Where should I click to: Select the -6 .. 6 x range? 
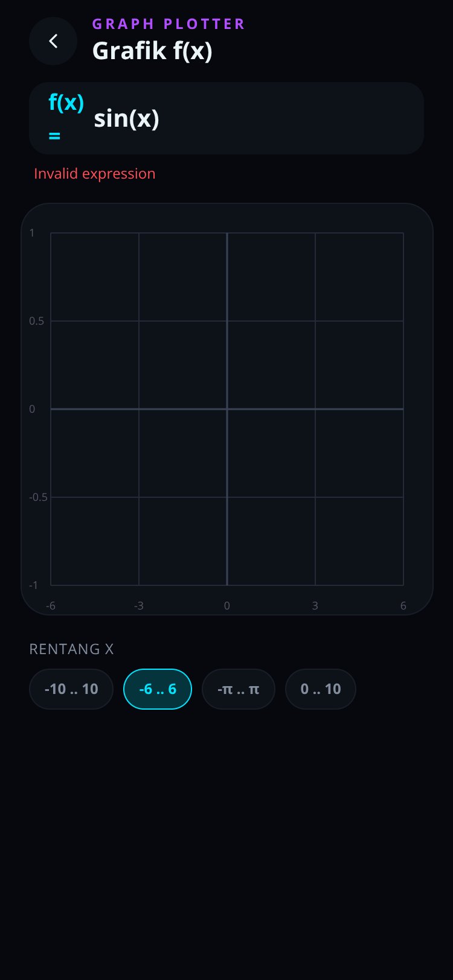pos(158,689)
